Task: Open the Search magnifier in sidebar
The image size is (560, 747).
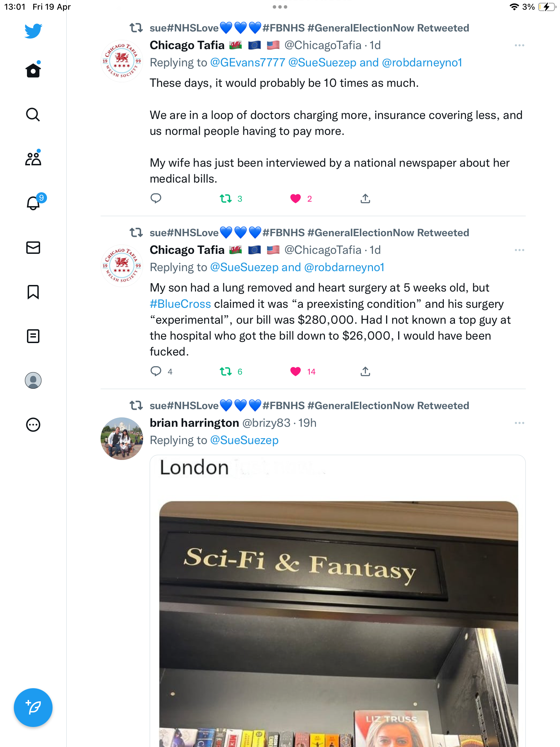Action: [33, 115]
